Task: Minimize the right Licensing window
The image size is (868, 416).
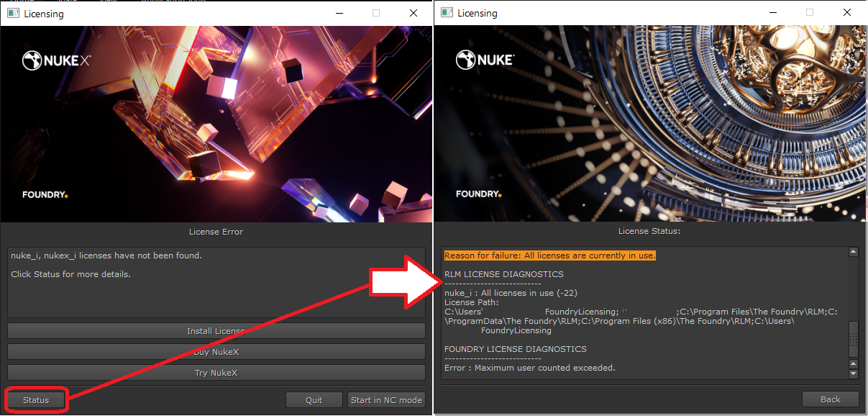Action: click(773, 13)
